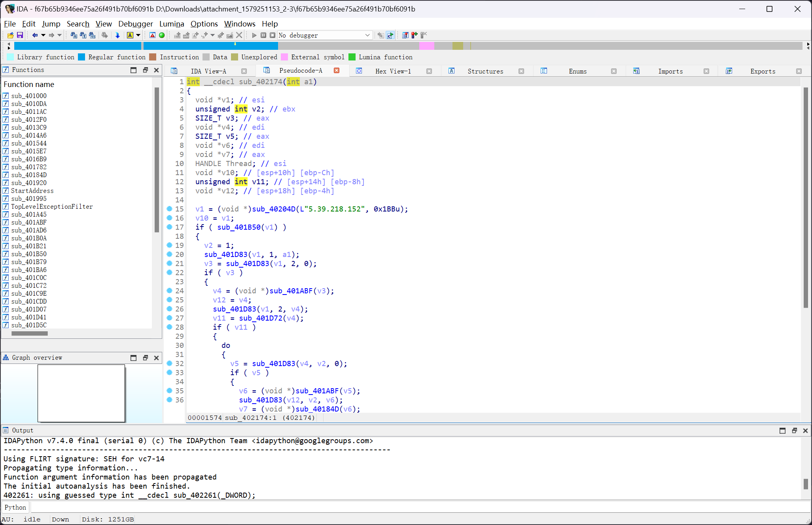Viewport: 812px width, 525px height.
Task: Switch to Pseudocode-A tab
Action: 302,71
